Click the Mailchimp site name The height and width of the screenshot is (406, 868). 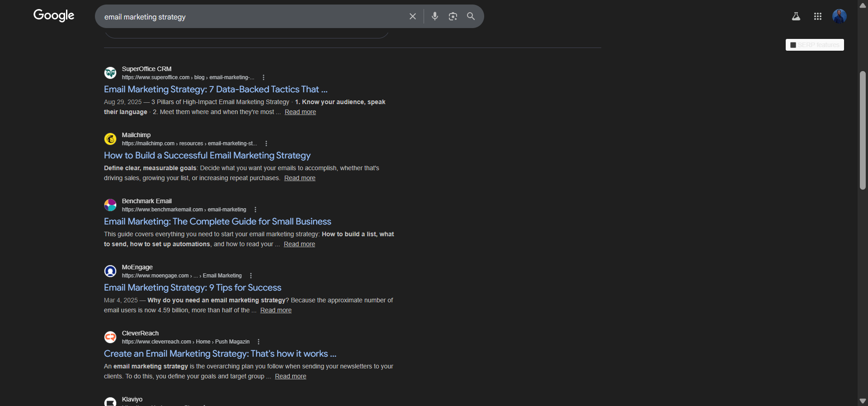pos(136,135)
